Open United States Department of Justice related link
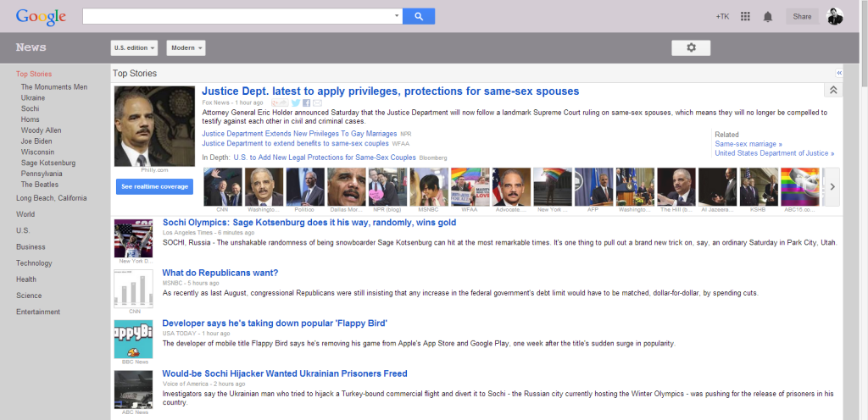868x420 pixels. [x=775, y=153]
